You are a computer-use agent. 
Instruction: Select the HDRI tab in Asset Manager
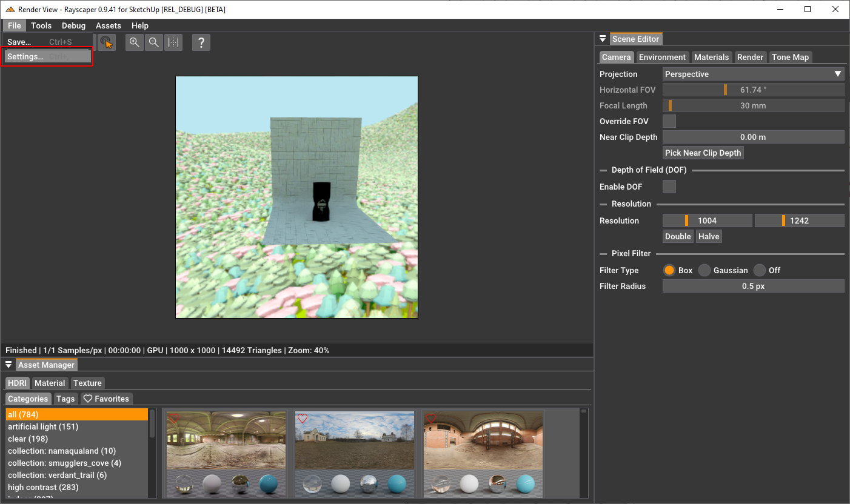(x=18, y=383)
